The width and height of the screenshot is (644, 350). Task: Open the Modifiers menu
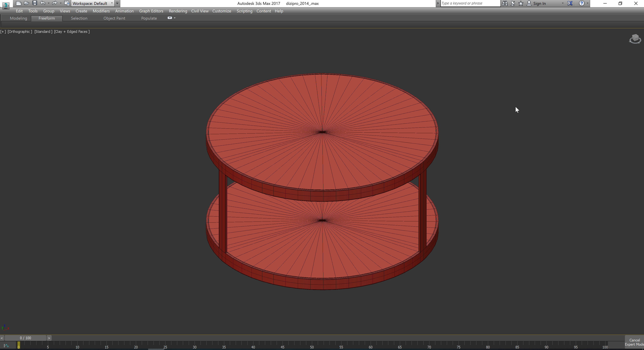tap(101, 11)
